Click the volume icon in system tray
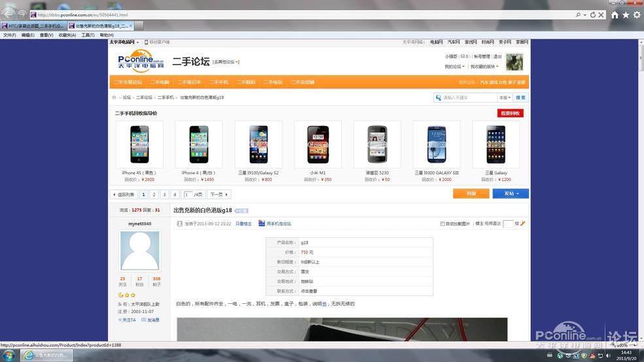 pyautogui.click(x=608, y=355)
